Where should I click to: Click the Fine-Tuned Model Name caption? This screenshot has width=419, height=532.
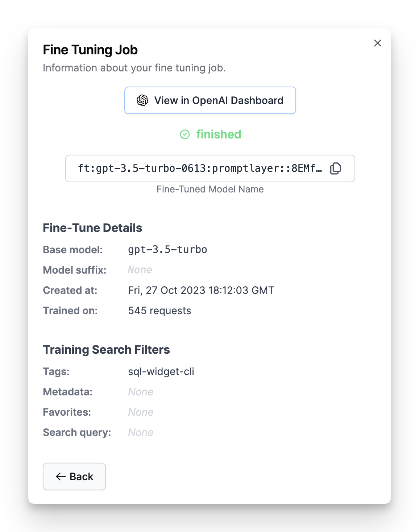click(x=210, y=189)
